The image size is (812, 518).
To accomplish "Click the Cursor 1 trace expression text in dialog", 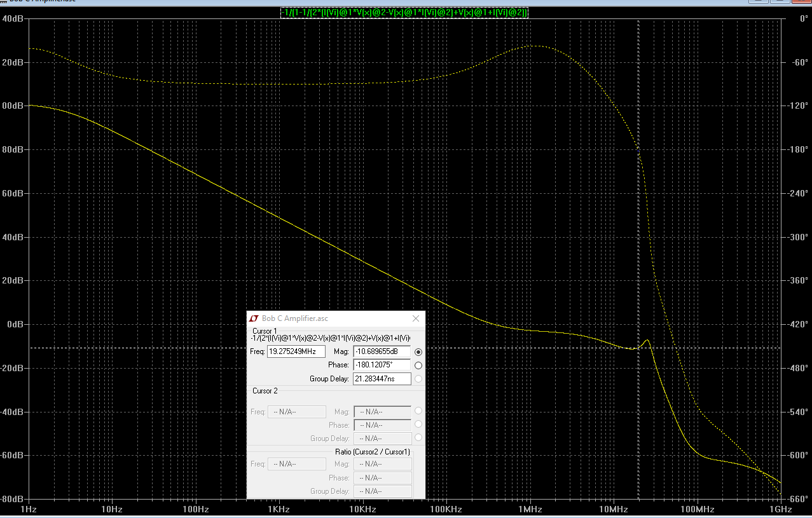I will (x=331, y=338).
